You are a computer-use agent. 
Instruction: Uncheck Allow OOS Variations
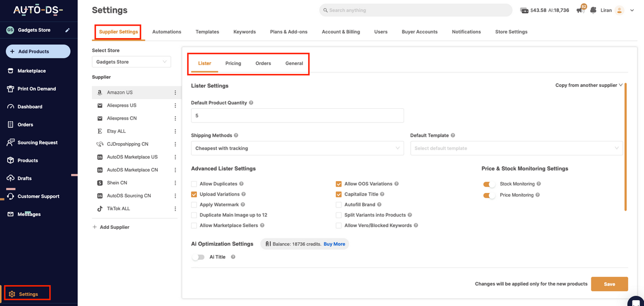coord(339,184)
